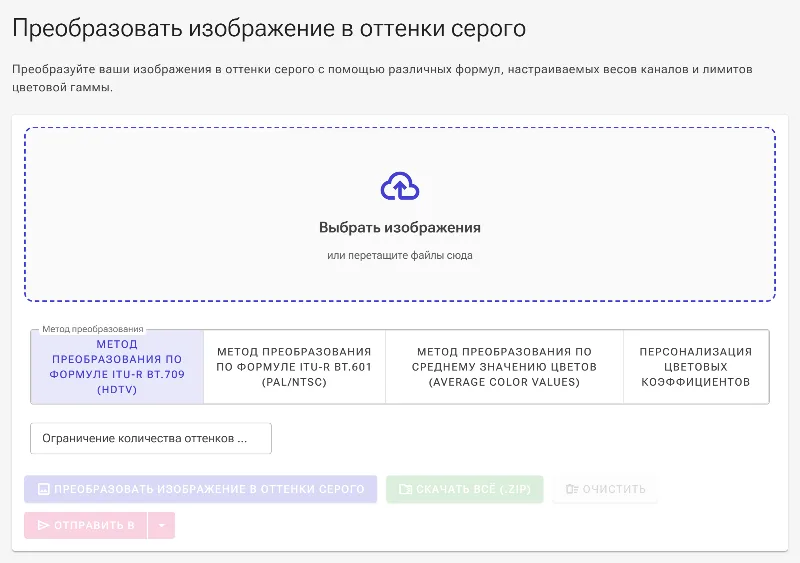800x563 pixels.
Task: Click 'Преобразовать изображение в оттенки серого' button
Action: point(201,489)
